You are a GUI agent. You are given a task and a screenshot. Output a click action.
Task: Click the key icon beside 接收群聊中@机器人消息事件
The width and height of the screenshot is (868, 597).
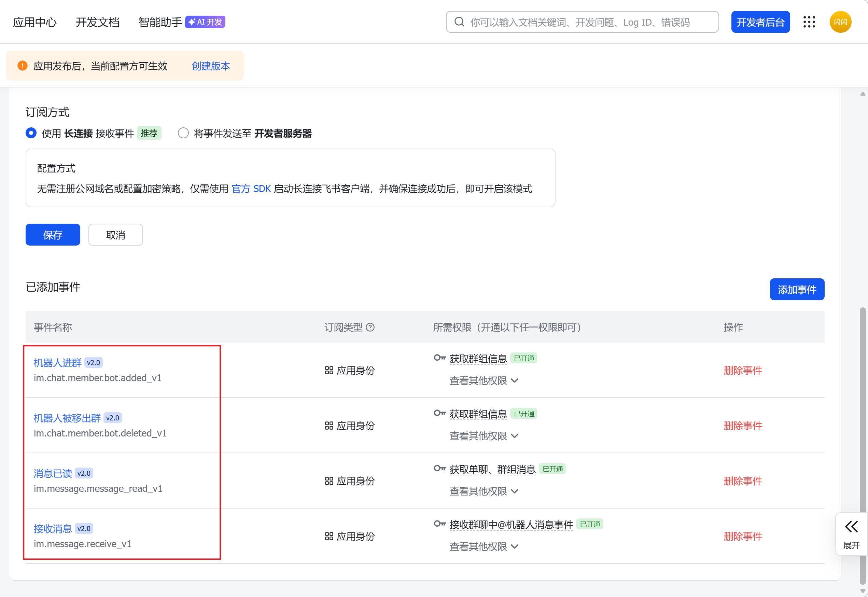439,524
